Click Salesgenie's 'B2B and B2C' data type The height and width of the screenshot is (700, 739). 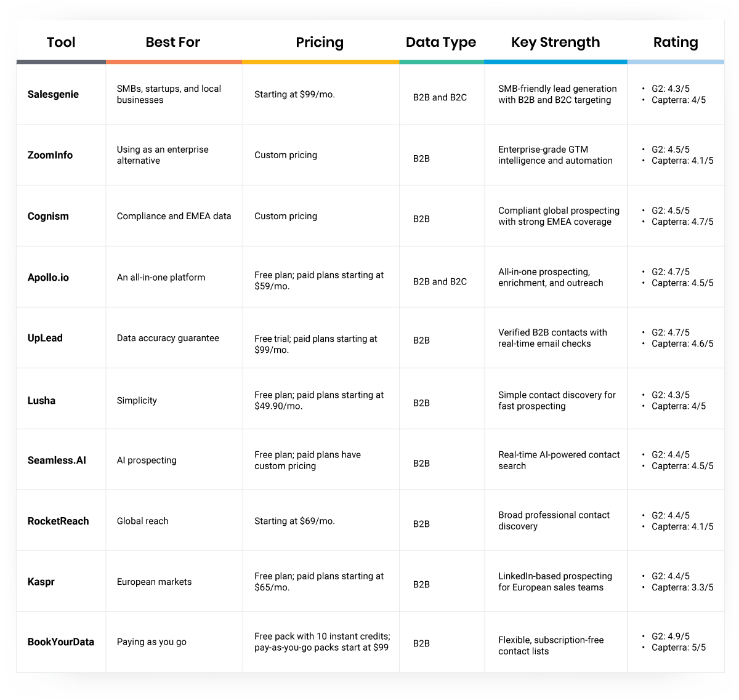(440, 97)
